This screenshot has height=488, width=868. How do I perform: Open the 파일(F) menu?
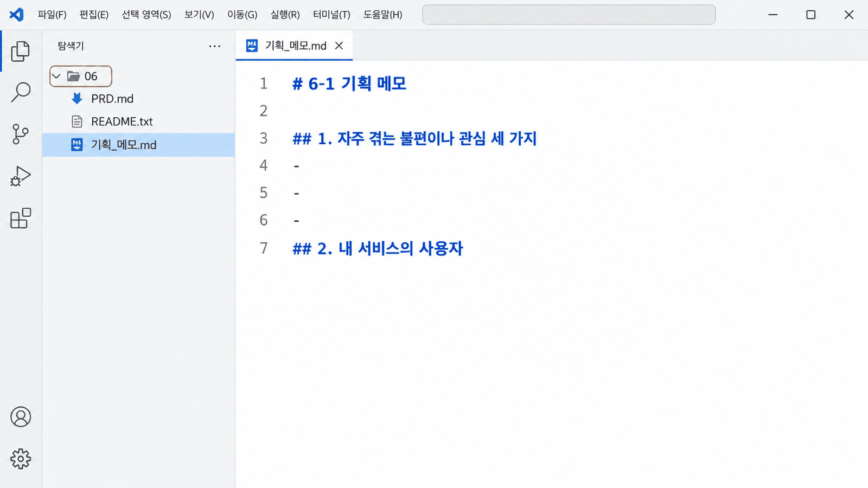point(52,15)
